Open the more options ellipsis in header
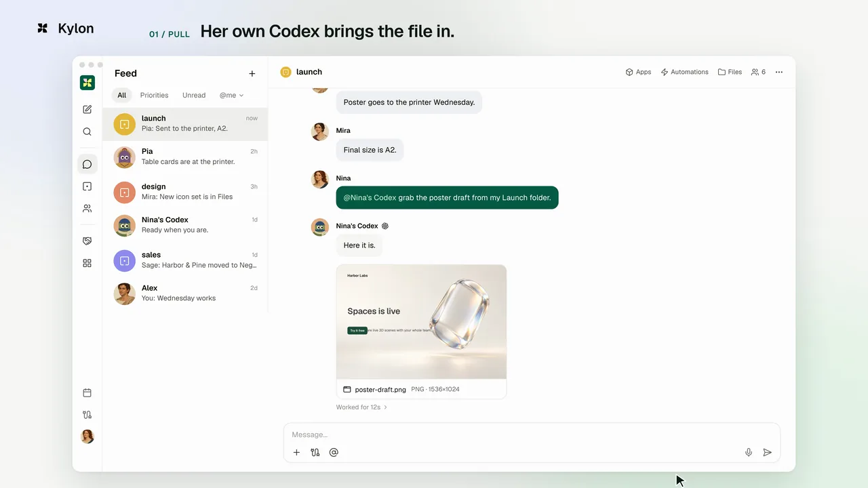868x488 pixels. pyautogui.click(x=779, y=72)
